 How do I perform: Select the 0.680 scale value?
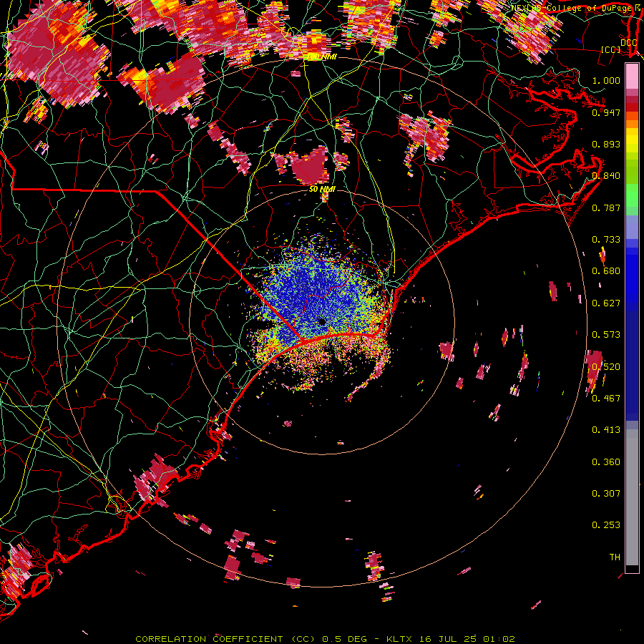(606, 270)
